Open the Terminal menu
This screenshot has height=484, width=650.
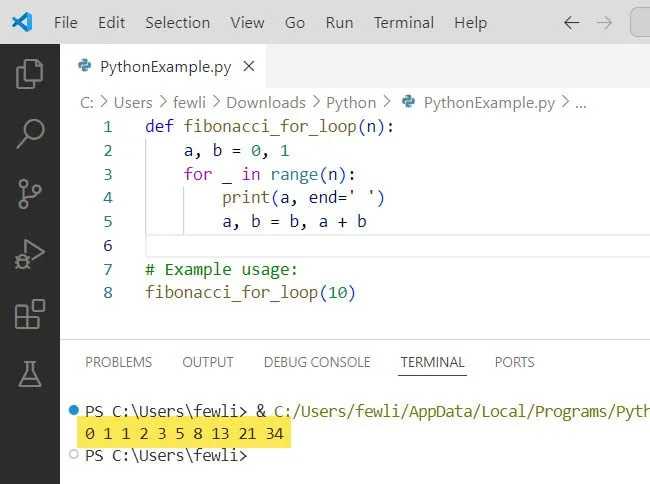[403, 22]
